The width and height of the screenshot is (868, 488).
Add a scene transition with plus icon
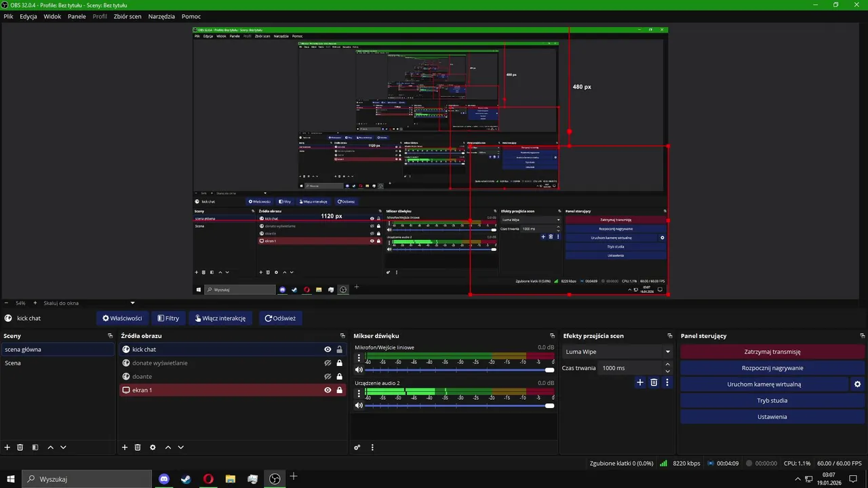639,382
